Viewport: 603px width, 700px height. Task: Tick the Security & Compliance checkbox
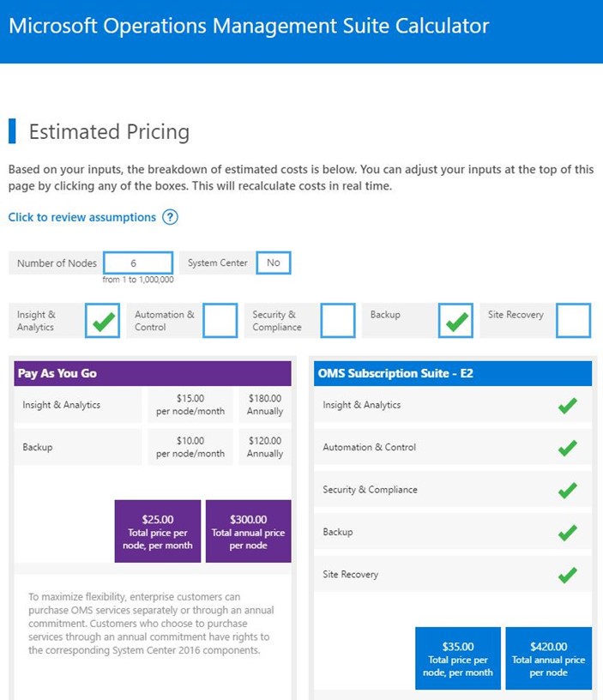[x=338, y=321]
